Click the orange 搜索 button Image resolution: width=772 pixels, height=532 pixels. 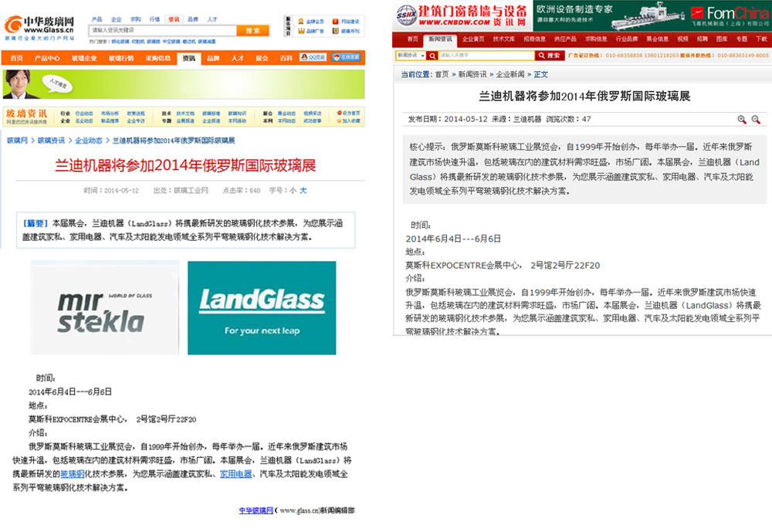pos(252,30)
